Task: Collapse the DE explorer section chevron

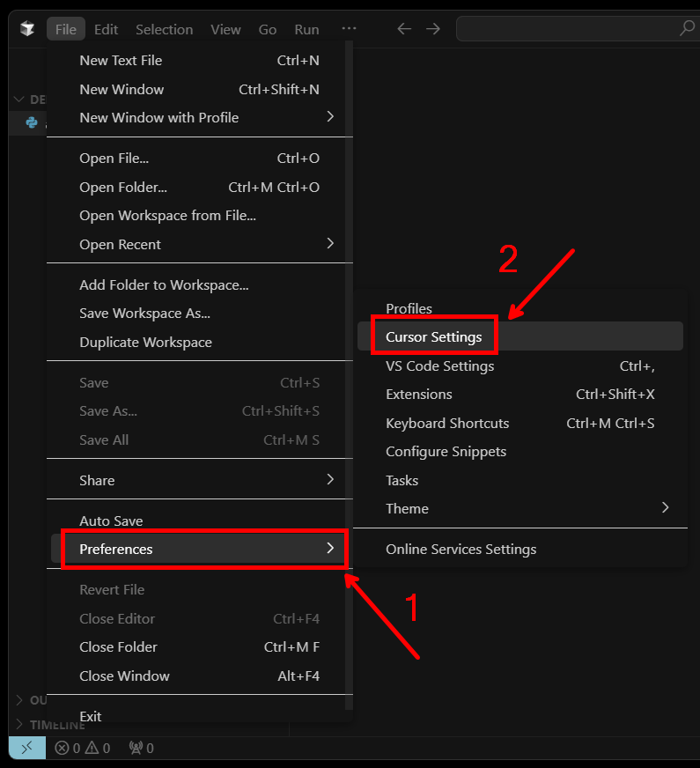Action: [19, 100]
